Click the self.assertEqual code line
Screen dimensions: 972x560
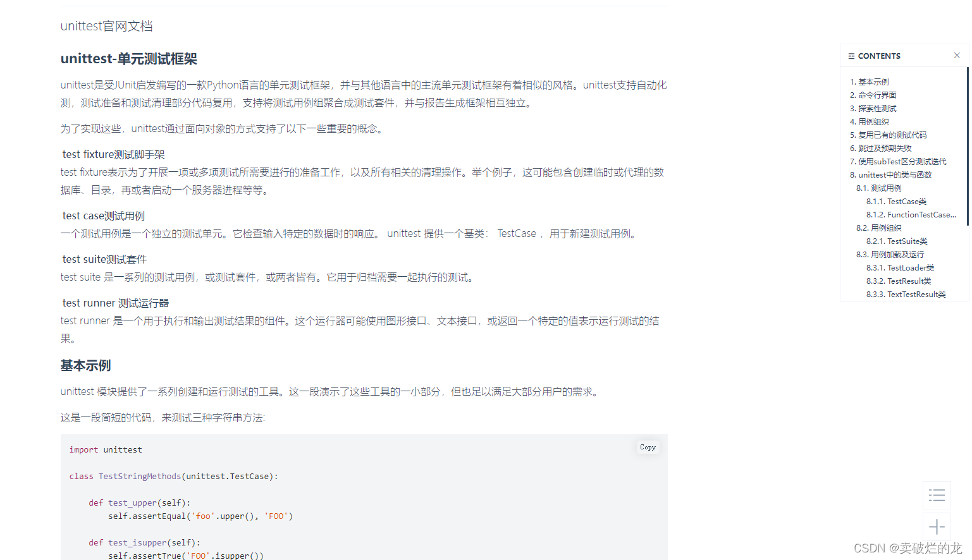click(x=200, y=516)
